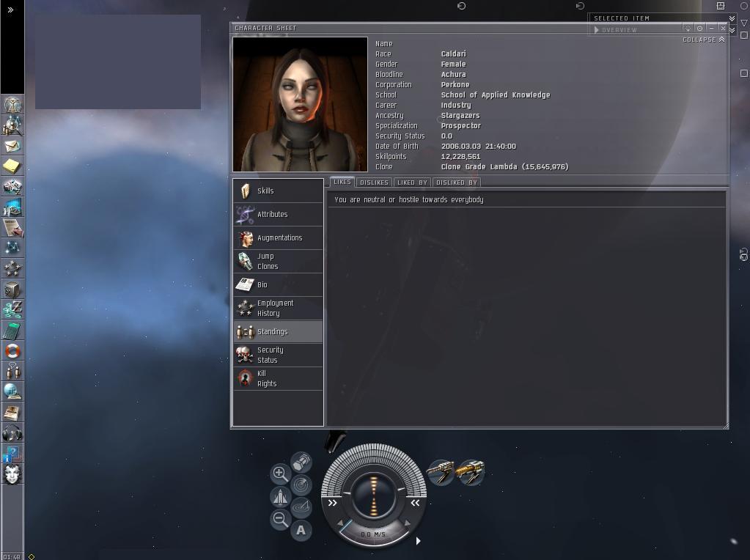Open People and Places magnifier icon
750x560 pixels.
coord(12,125)
